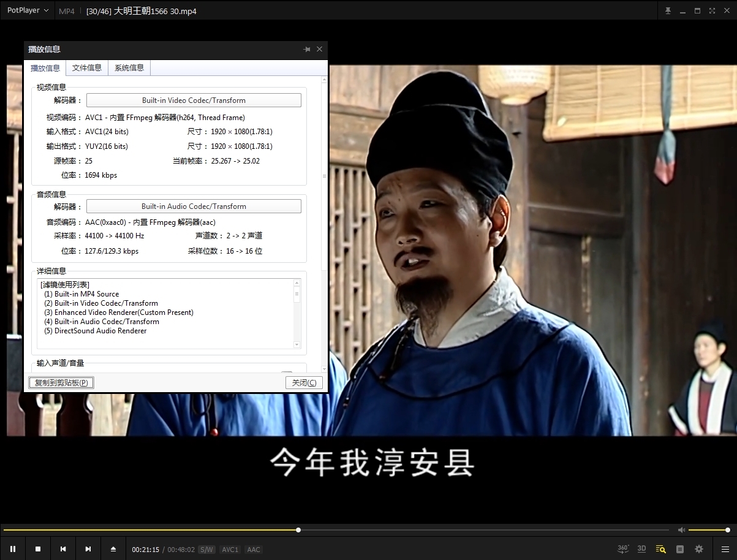Pin the 播放信息 dialog with its pushpin icon

pos(307,49)
